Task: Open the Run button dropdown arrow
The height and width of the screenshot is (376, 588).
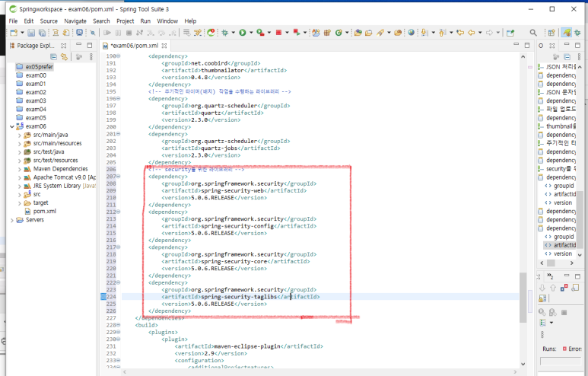Action: pos(251,33)
